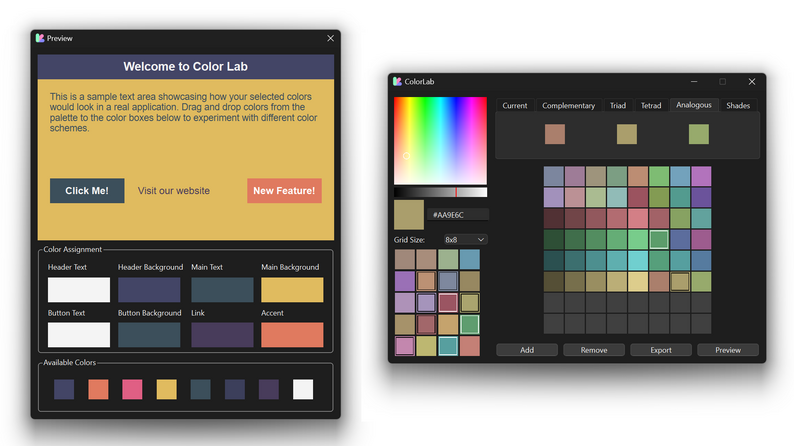Click the dark-purple cell in palette second row

[701, 197]
